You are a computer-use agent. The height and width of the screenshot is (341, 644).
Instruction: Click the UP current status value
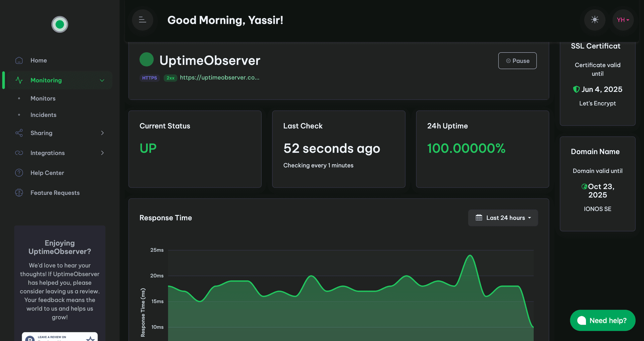148,148
